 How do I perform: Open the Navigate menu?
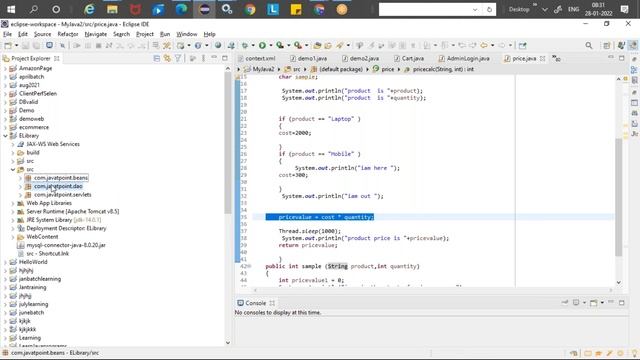coord(96,34)
